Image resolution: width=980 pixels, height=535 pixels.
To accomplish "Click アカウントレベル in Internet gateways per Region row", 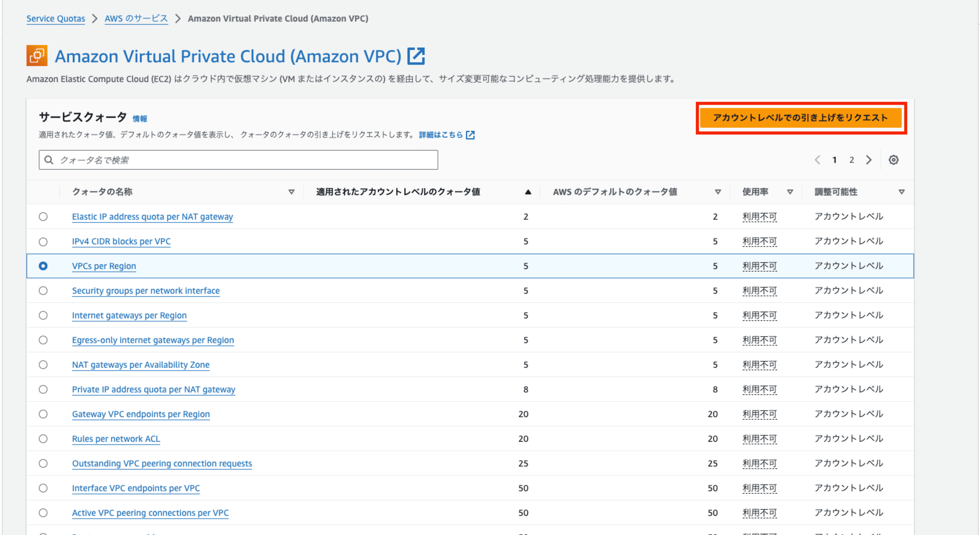I will (849, 315).
